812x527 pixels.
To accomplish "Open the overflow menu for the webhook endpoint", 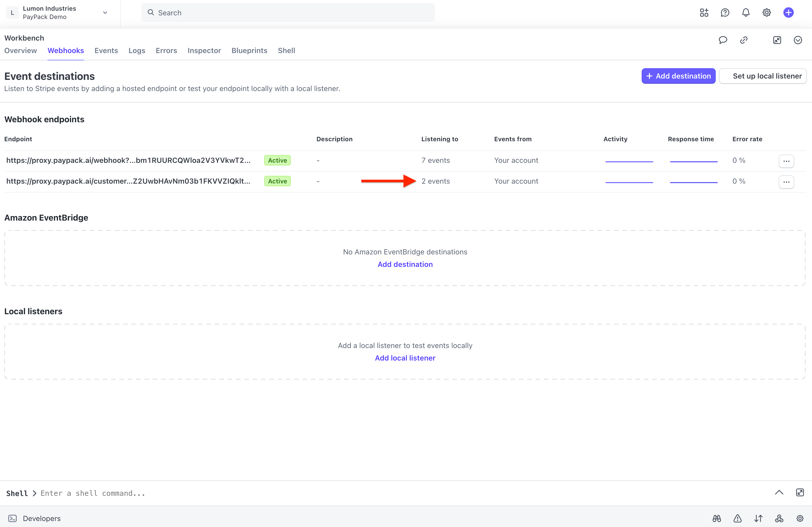I will pos(787,161).
